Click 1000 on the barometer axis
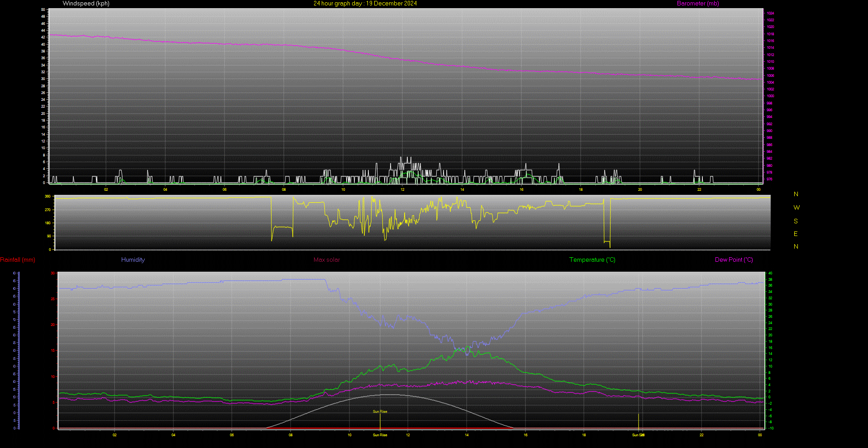This screenshot has width=868, height=448. pyautogui.click(x=770, y=96)
